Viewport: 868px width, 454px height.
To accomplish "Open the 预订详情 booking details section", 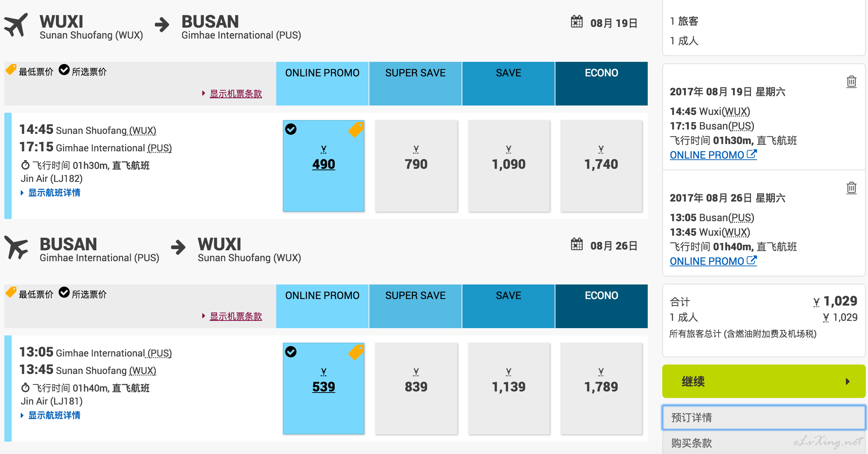I will tap(764, 418).
